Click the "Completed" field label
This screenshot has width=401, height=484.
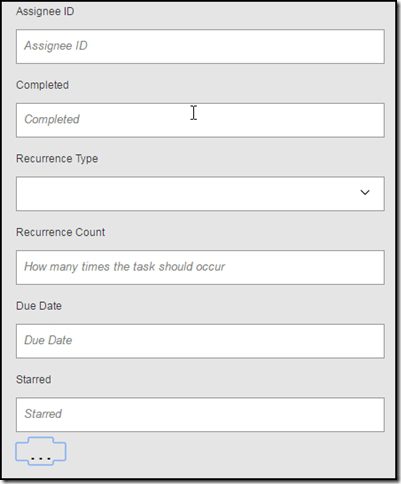click(42, 85)
